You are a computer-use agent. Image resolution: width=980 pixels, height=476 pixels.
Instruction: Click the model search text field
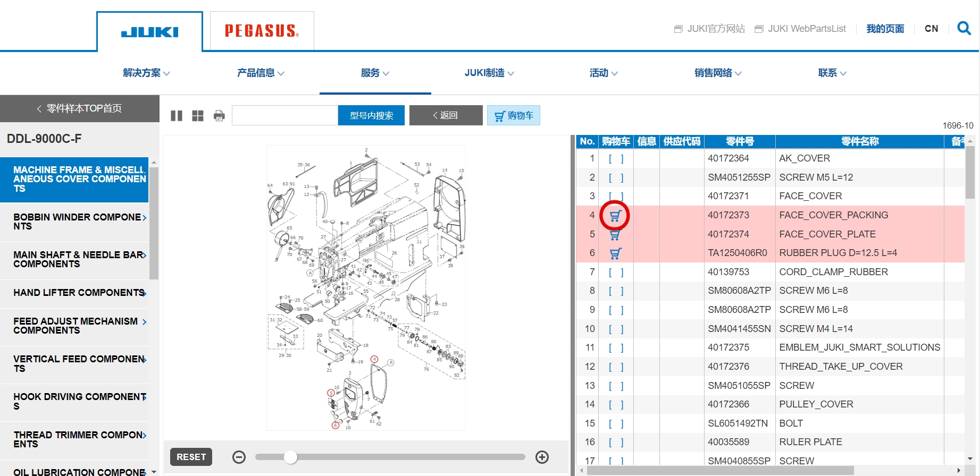point(284,115)
